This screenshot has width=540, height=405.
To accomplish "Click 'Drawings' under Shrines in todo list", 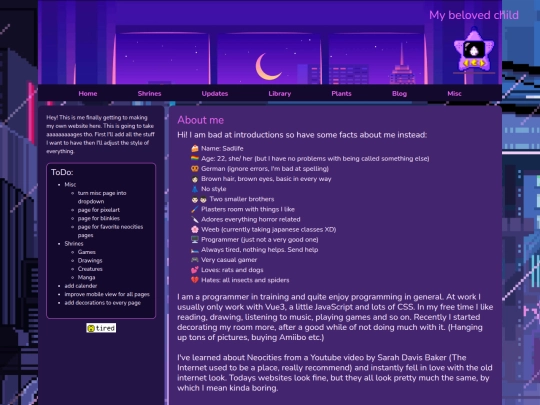I will pos(90,260).
